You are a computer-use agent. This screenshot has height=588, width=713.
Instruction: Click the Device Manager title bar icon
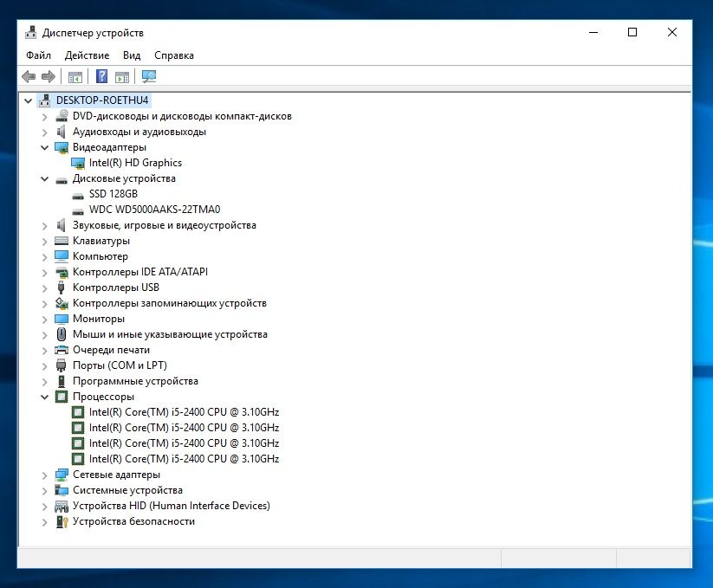pos(30,32)
